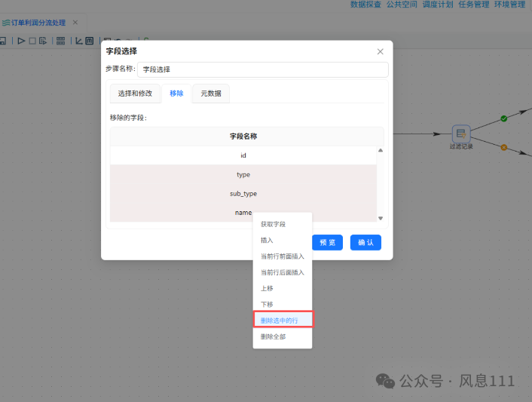The width and height of the screenshot is (532, 402).
Task: Select the 过滤记录 step node icon
Action: coord(461,133)
